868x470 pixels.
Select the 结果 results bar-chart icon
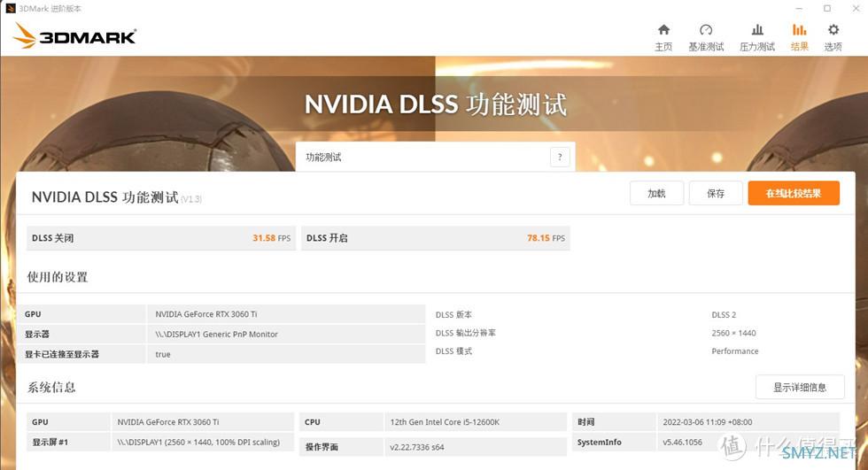799,30
